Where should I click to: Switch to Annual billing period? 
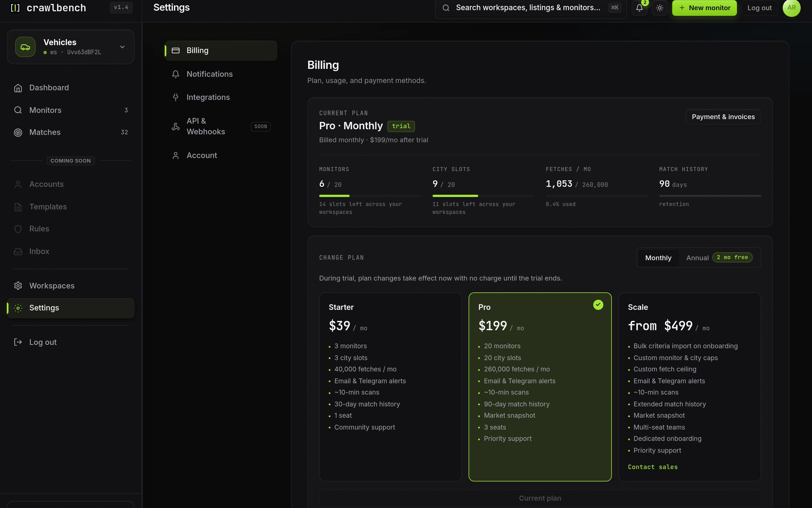click(719, 258)
